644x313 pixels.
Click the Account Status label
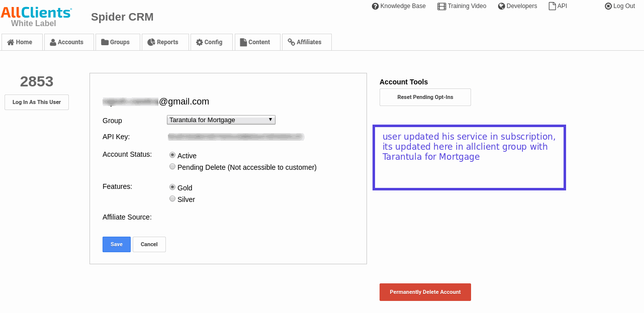tap(127, 154)
